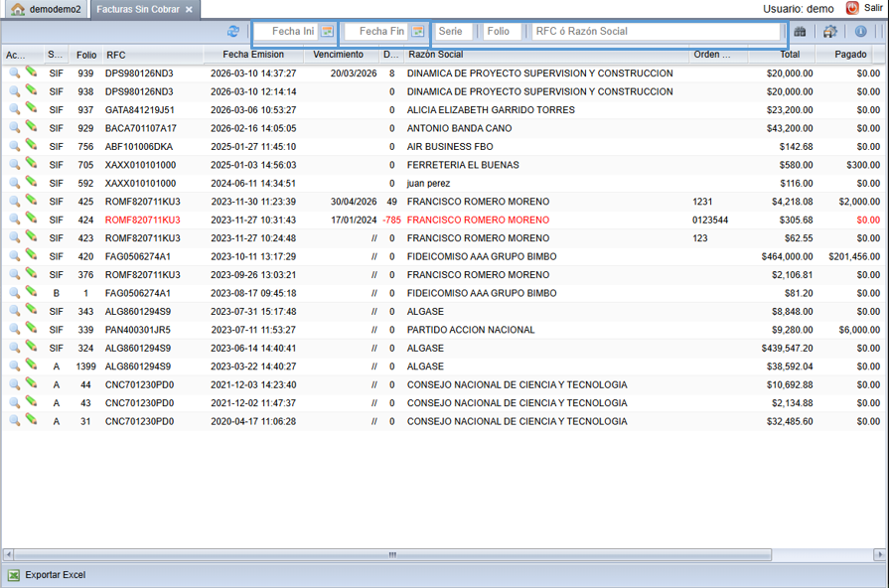Image resolution: width=889 pixels, height=588 pixels.
Task: Click the blue info icon in toolbar
Action: (x=860, y=32)
